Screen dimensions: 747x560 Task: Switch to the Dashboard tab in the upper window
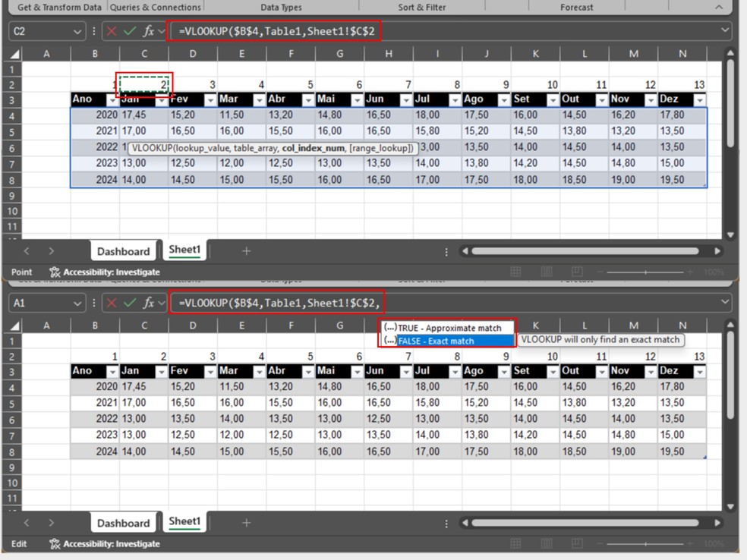[x=123, y=251]
